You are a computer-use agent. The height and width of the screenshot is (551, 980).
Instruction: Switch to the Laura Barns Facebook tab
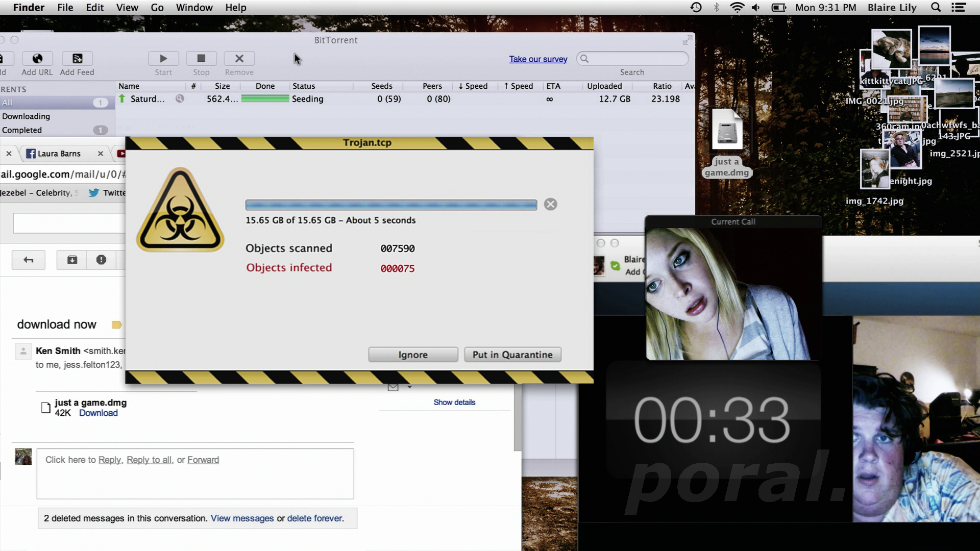tap(59, 154)
